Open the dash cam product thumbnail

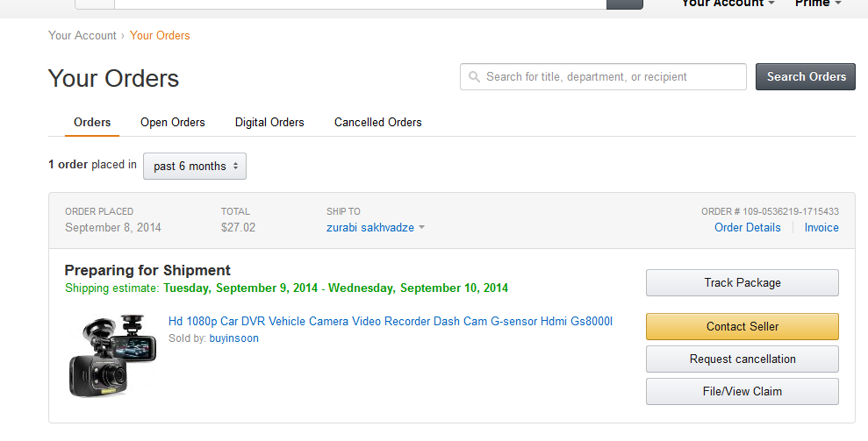coord(113,354)
